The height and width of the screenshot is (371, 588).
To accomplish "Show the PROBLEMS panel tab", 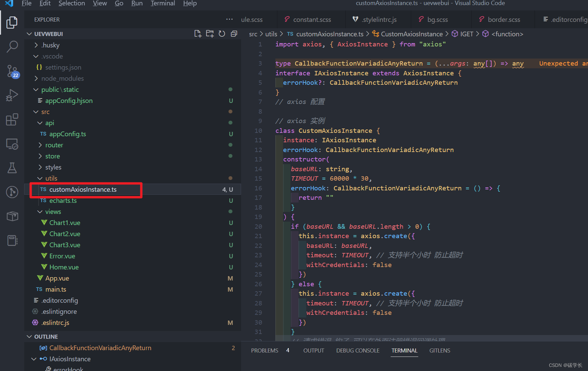I will [265, 350].
